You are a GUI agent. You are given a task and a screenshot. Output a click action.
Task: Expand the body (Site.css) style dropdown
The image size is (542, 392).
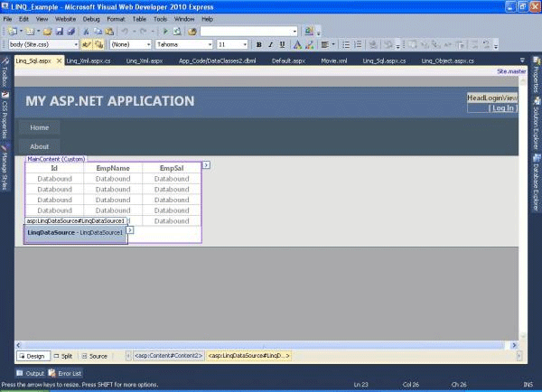tap(75, 44)
